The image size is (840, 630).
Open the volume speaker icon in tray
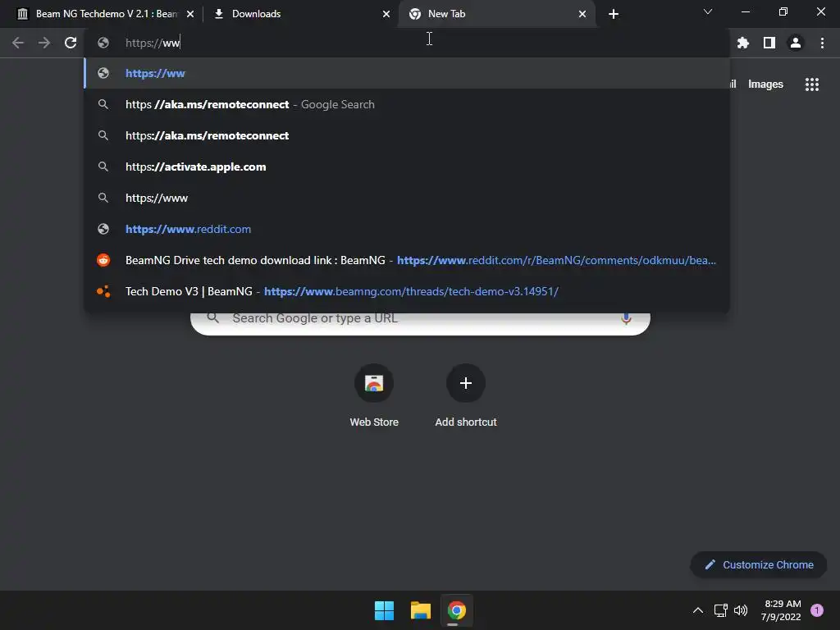click(x=741, y=610)
